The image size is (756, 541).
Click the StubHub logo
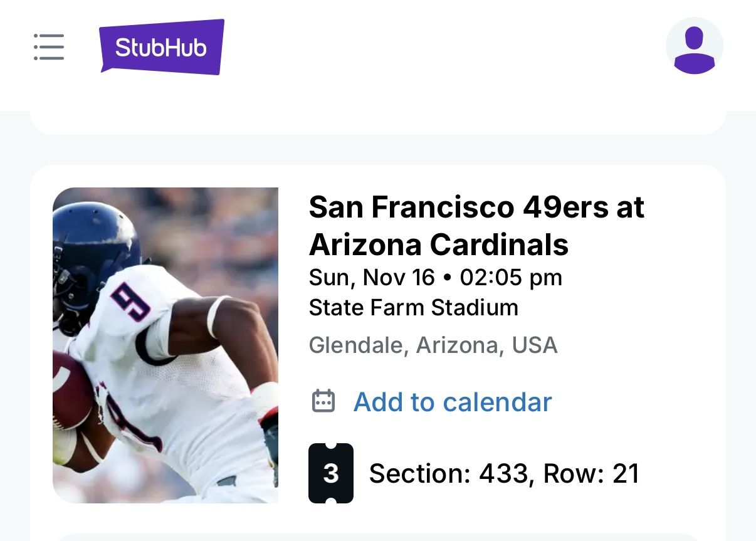click(x=160, y=47)
